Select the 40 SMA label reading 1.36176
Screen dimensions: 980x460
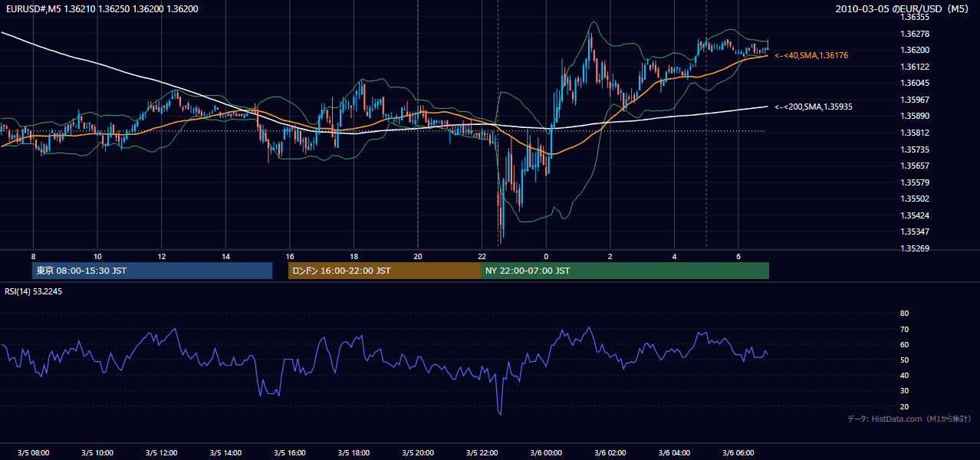(x=811, y=55)
